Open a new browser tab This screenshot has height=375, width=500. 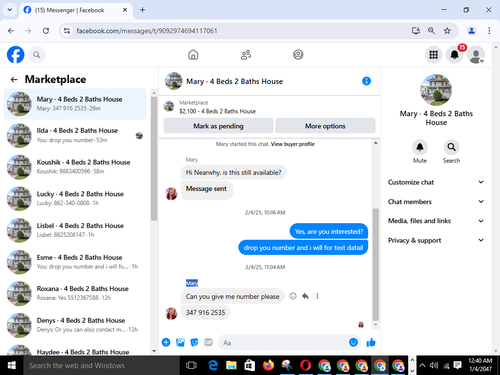[x=142, y=10]
